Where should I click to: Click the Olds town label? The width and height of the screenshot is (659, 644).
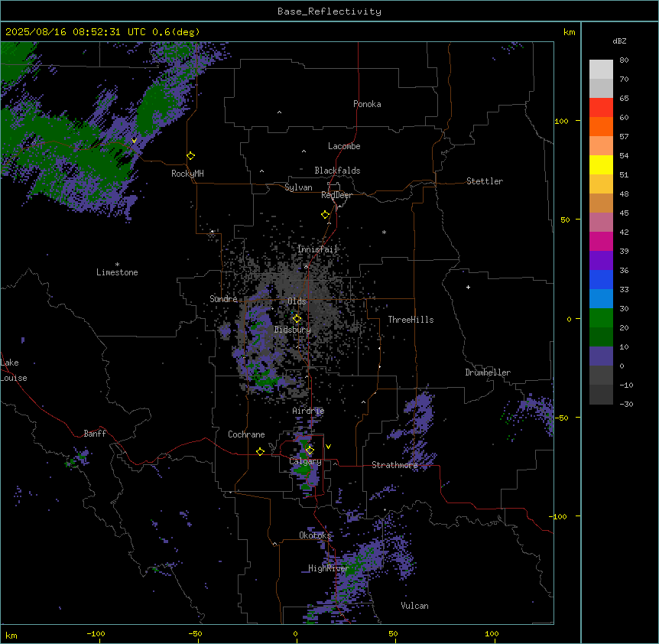[297, 301]
